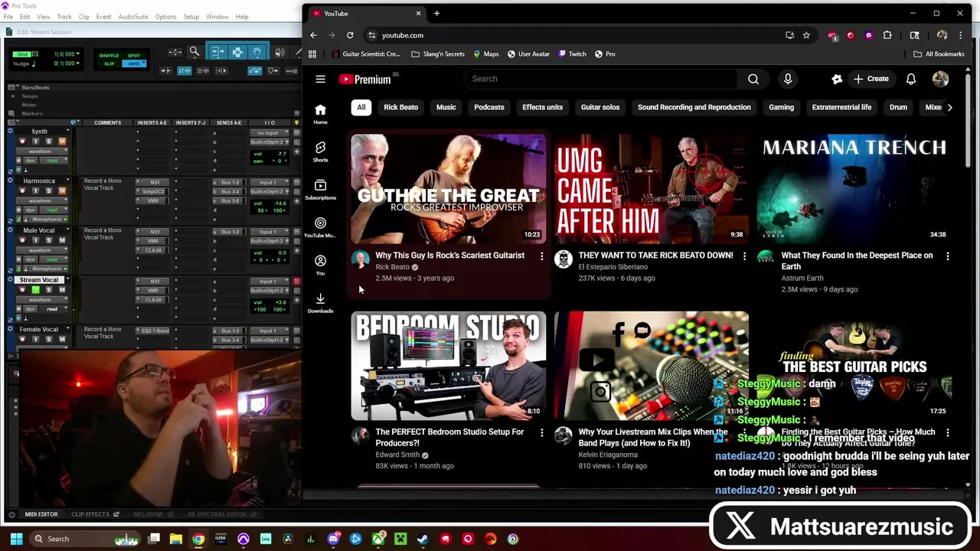This screenshot has height=551, width=980.
Task: Open Harmonica track view waveform selector
Action: tap(42, 201)
